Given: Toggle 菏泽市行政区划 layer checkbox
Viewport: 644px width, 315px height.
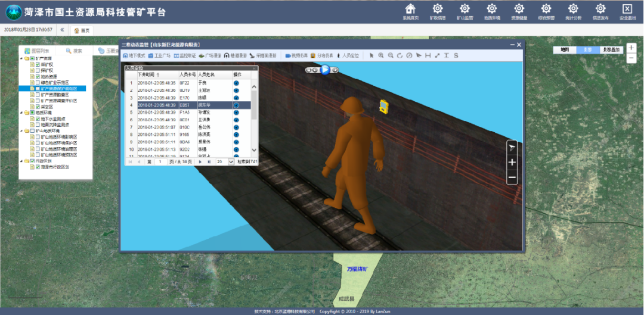Looking at the screenshot, I should (38, 167).
